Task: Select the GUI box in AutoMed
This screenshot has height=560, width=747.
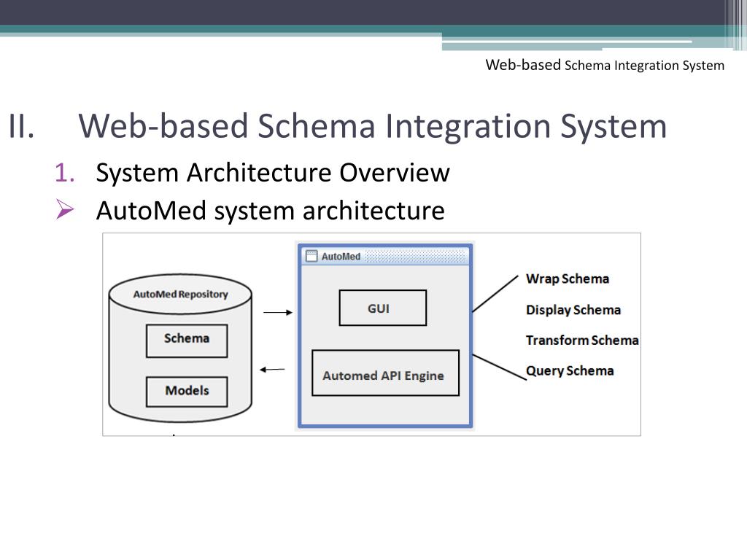Action: point(382,308)
